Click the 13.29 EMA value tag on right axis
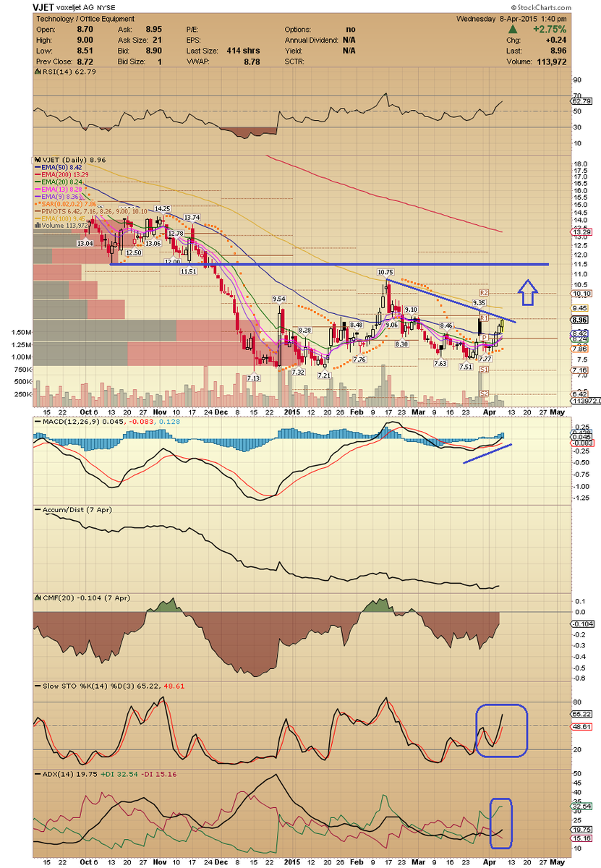Screen dimensions: 601x868 581,232
